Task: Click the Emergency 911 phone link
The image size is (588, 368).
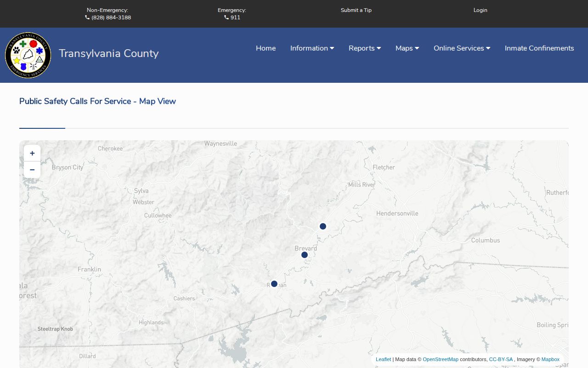Action: tap(232, 17)
